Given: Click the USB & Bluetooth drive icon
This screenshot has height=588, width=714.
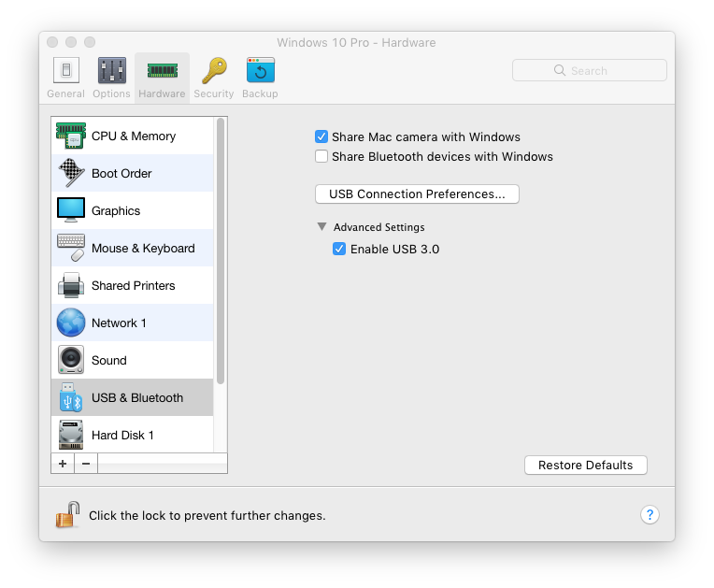Looking at the screenshot, I should pos(71,397).
